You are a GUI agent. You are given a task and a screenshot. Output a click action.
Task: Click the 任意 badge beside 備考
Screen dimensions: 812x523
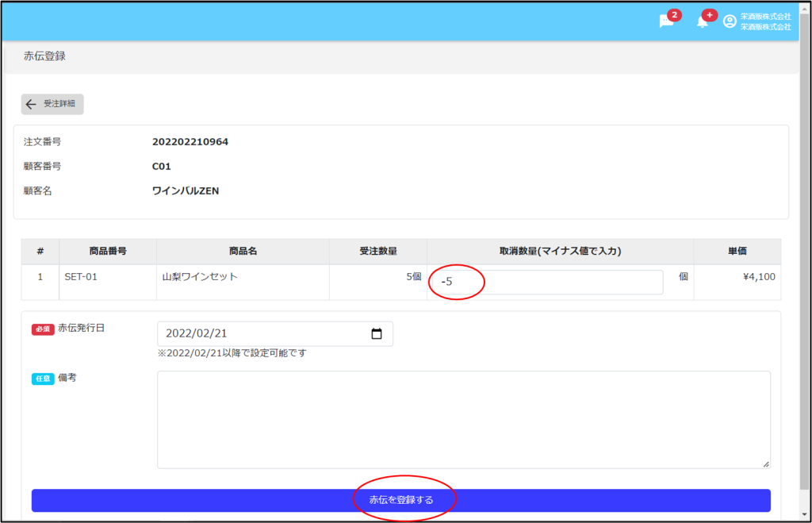(43, 379)
